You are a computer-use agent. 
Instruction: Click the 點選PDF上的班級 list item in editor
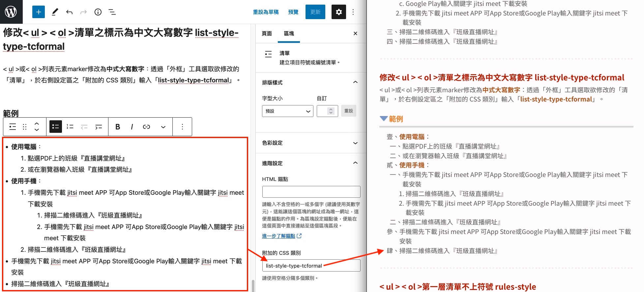(x=76, y=158)
